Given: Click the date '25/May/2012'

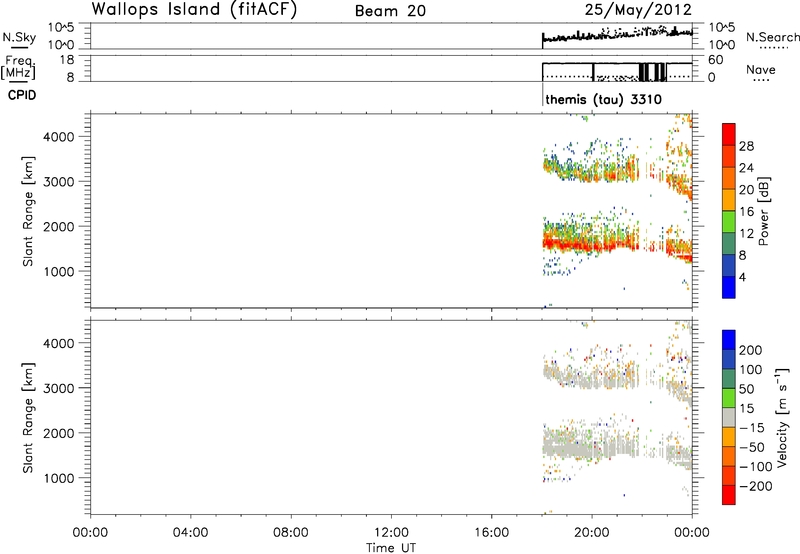Looking at the screenshot, I should pyautogui.click(x=638, y=10).
